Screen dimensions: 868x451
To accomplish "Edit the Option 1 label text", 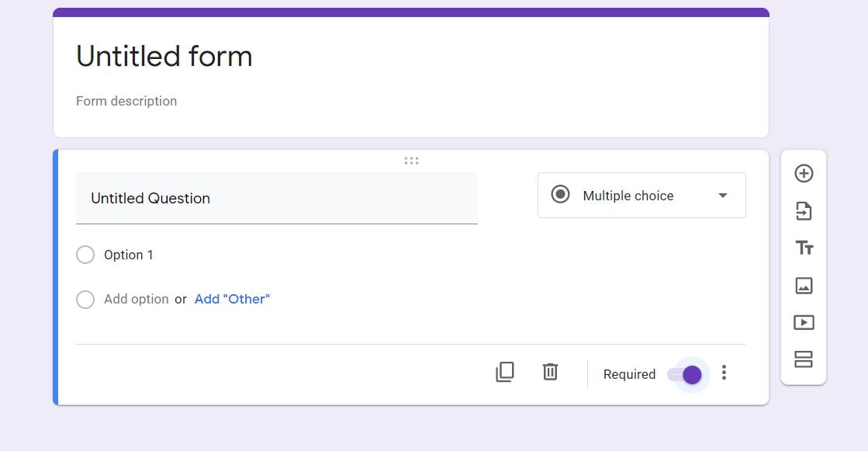I will point(129,255).
